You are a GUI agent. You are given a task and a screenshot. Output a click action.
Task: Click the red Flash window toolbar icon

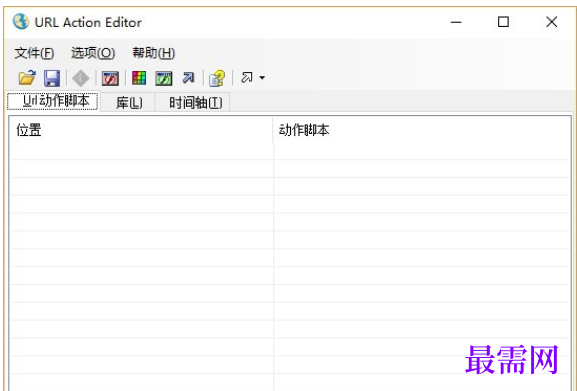click(x=110, y=78)
